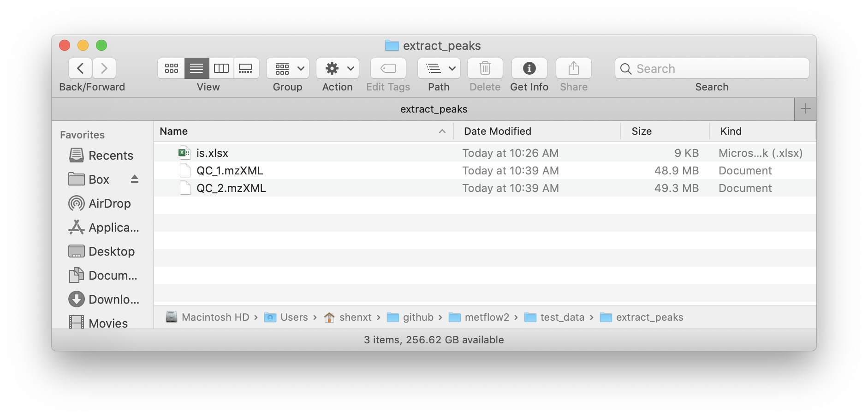Open the Action dropdown arrow

pyautogui.click(x=349, y=68)
